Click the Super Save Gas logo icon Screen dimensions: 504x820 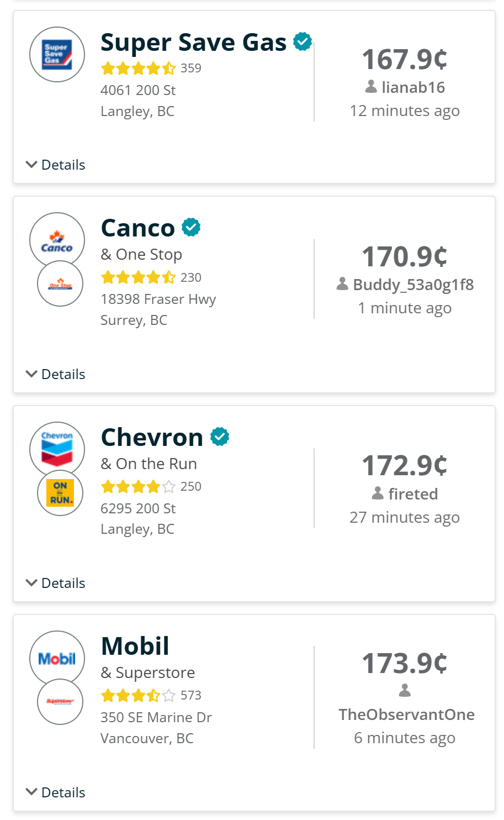click(x=57, y=54)
